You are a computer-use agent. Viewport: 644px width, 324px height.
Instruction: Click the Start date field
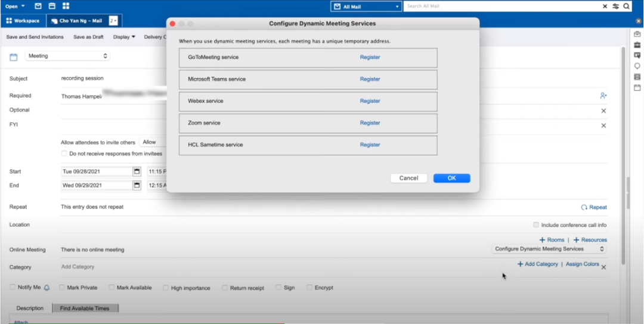[x=97, y=172]
